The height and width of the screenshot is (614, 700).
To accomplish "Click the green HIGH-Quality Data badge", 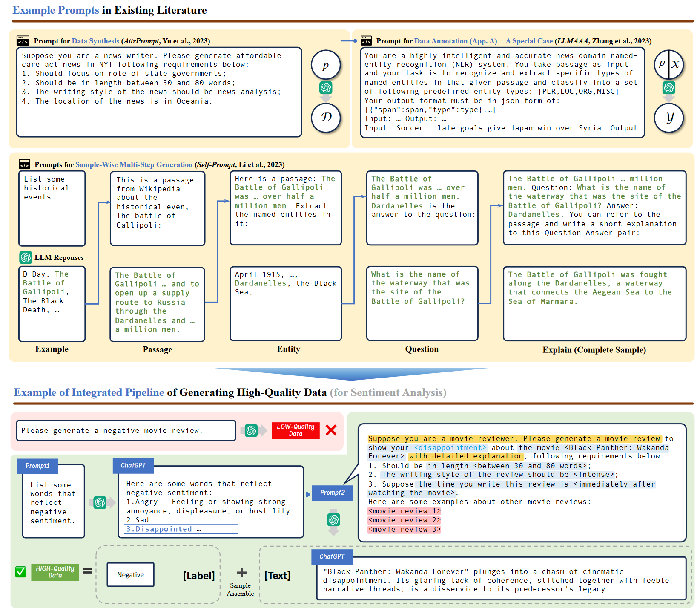I will (55, 572).
